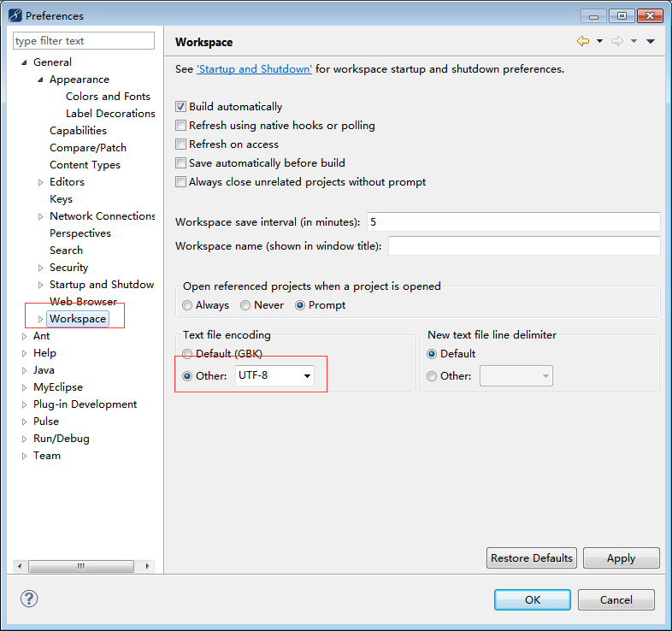Image resolution: width=672 pixels, height=631 pixels.
Task: Enable Refresh using native hooks or polling
Action: 181,125
